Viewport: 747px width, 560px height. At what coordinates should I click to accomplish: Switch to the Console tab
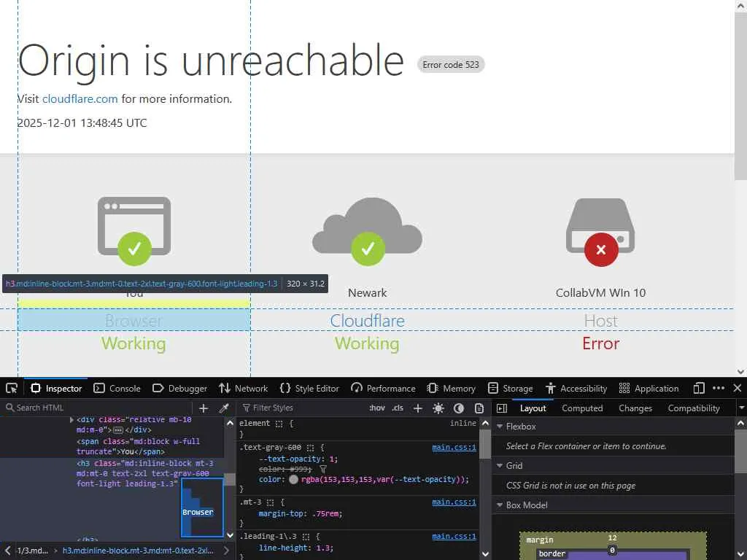[x=117, y=388]
